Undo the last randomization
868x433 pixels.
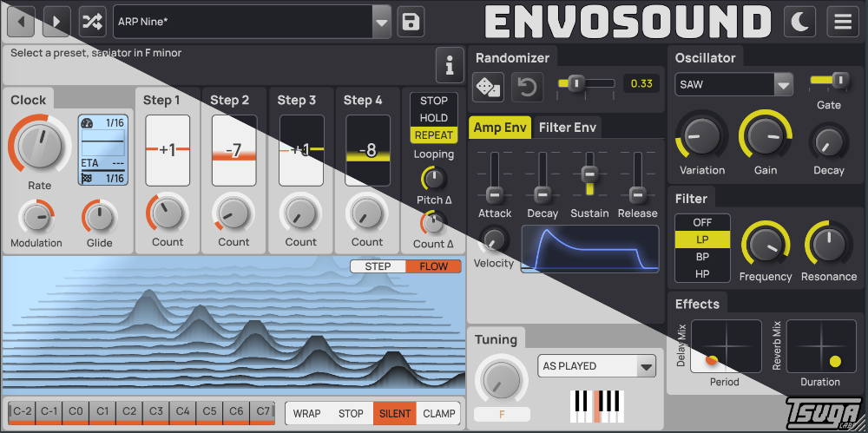[527, 87]
